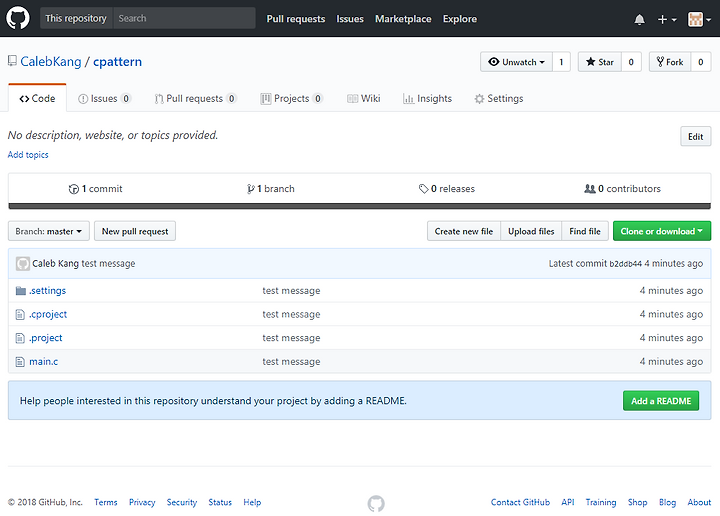Screen dimensions: 720x516
Task: Click the Caleb Kang commit avatar
Action: point(22,264)
